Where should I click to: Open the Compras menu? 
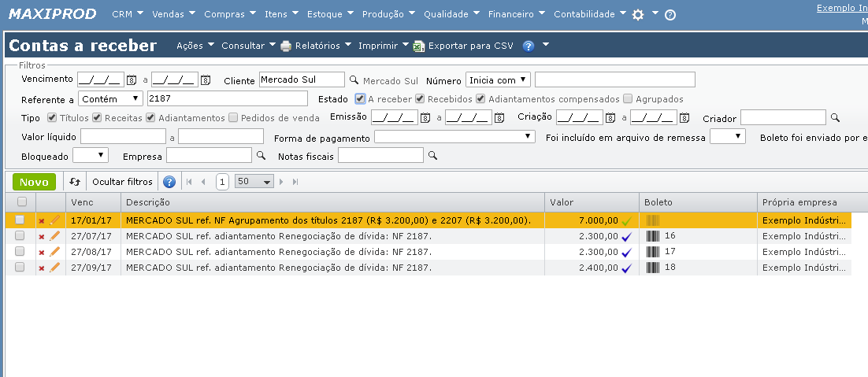[x=230, y=14]
